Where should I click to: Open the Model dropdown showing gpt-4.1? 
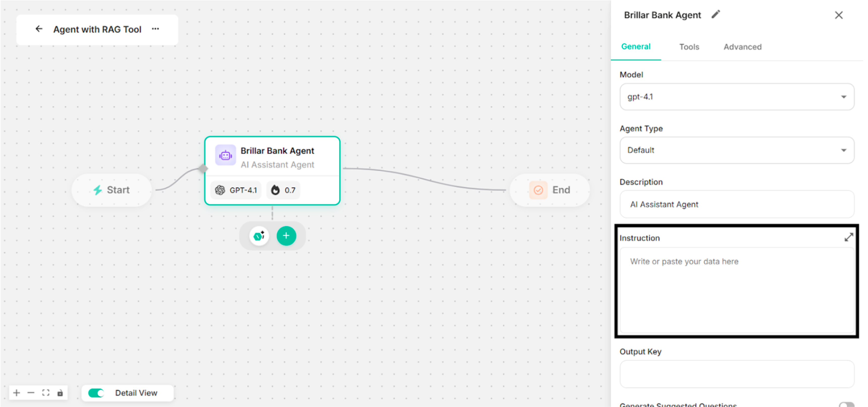pyautogui.click(x=737, y=97)
